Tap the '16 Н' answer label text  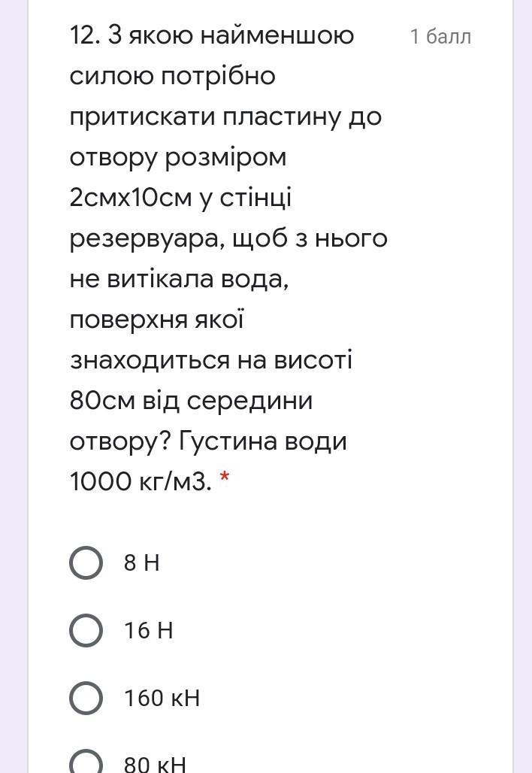click(149, 631)
